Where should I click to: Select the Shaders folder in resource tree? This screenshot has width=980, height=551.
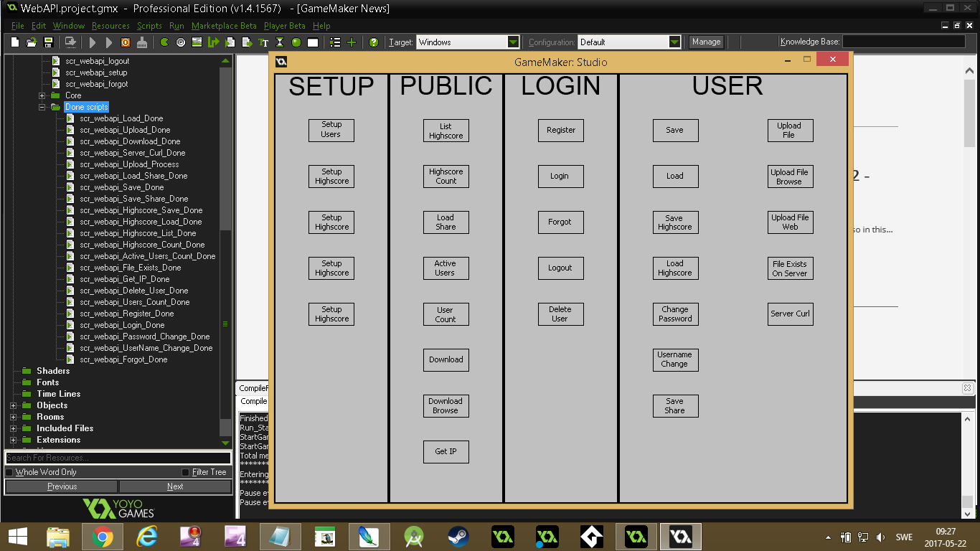point(53,371)
